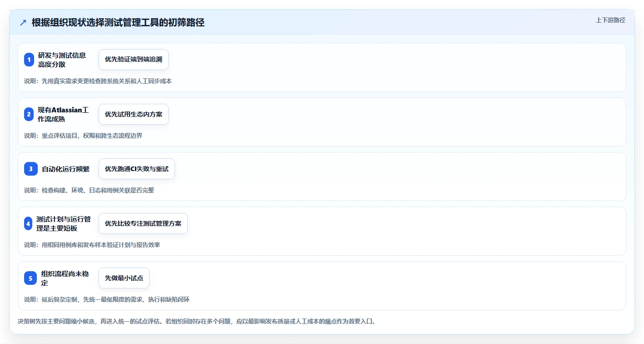This screenshot has width=644, height=344.
Task: Click the 优先比较专注测试管理方案 button
Action: 143,223
